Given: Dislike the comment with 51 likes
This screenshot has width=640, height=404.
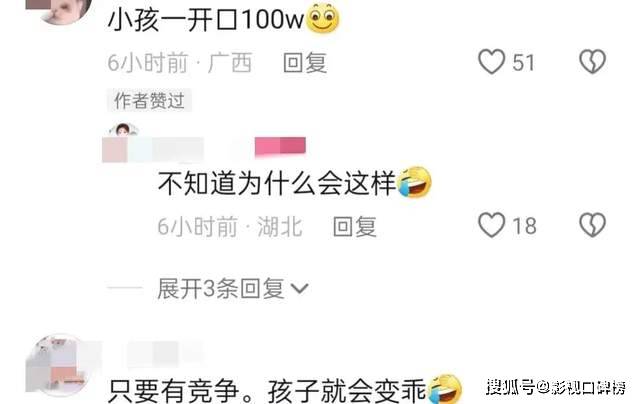Looking at the screenshot, I should coord(592,62).
